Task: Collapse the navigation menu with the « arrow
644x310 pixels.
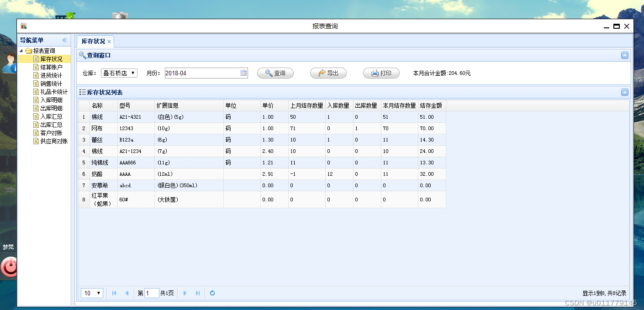Action: tap(65, 40)
